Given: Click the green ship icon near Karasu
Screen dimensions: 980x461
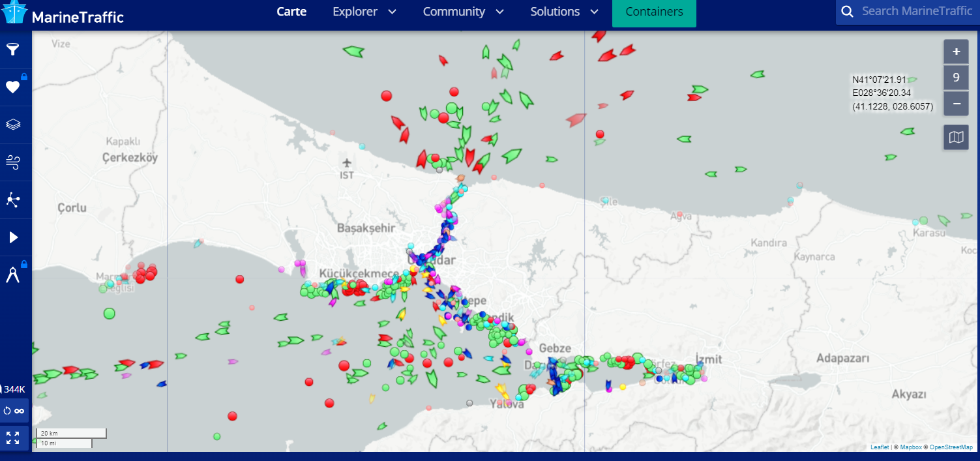Looking at the screenshot, I should click(943, 220).
